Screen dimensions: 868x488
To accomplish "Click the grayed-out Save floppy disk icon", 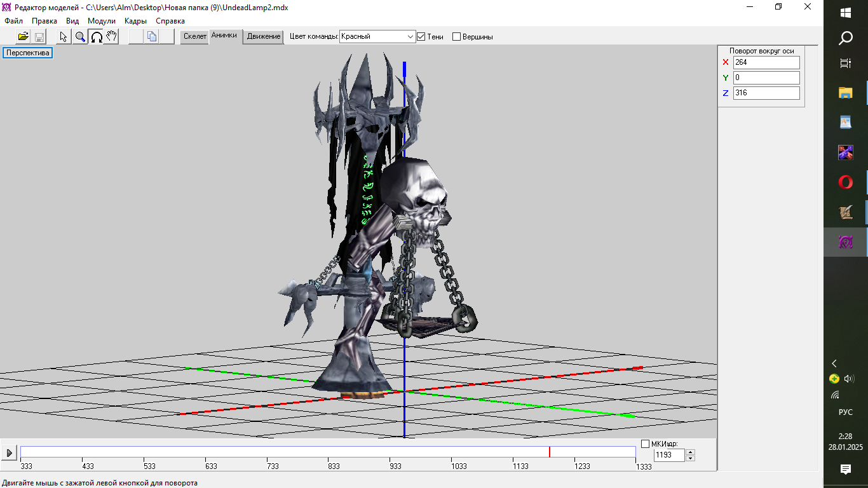I will click(39, 36).
